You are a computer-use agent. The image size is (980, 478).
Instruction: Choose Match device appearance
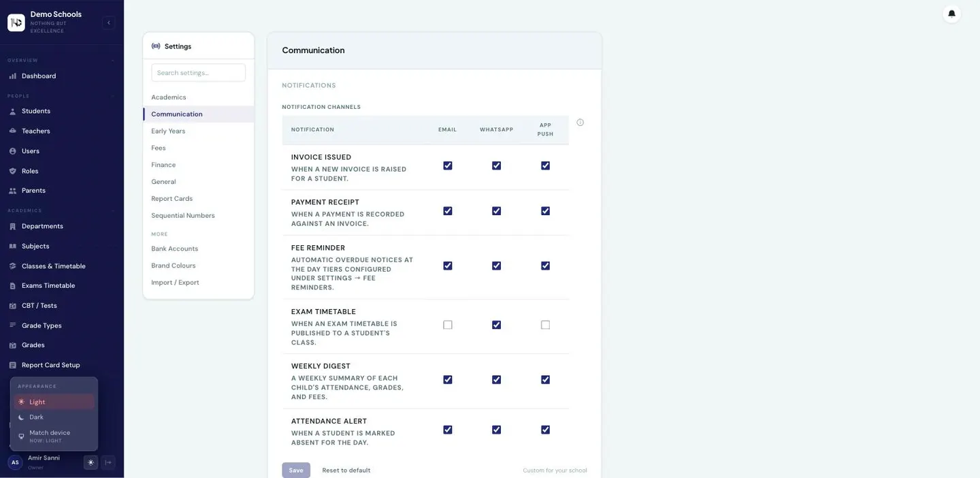(54, 436)
